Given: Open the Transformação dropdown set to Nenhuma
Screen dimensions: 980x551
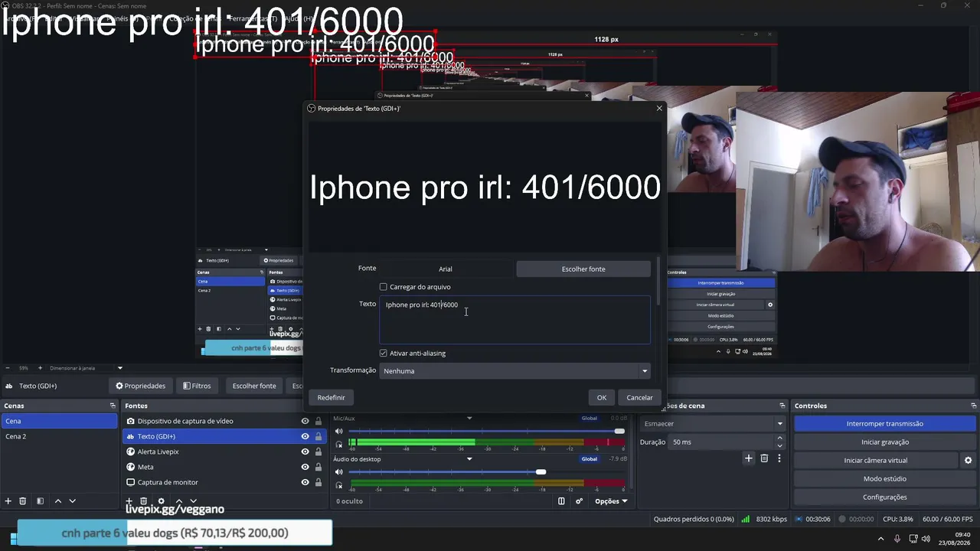Looking at the screenshot, I should (x=515, y=371).
